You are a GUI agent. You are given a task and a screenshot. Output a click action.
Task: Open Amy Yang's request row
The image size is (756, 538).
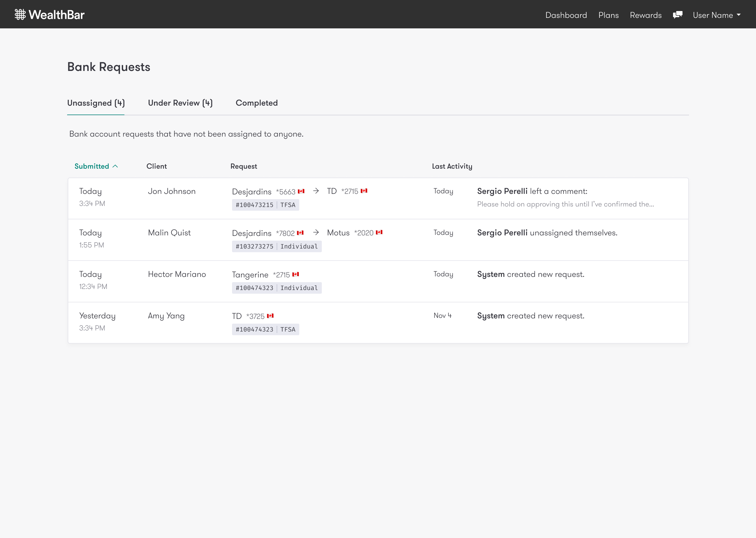166,316
